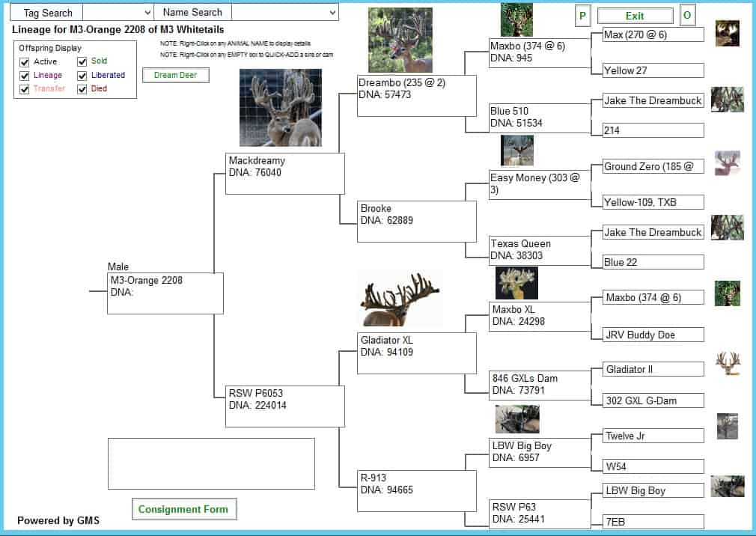Click the green O button

pyautogui.click(x=687, y=16)
